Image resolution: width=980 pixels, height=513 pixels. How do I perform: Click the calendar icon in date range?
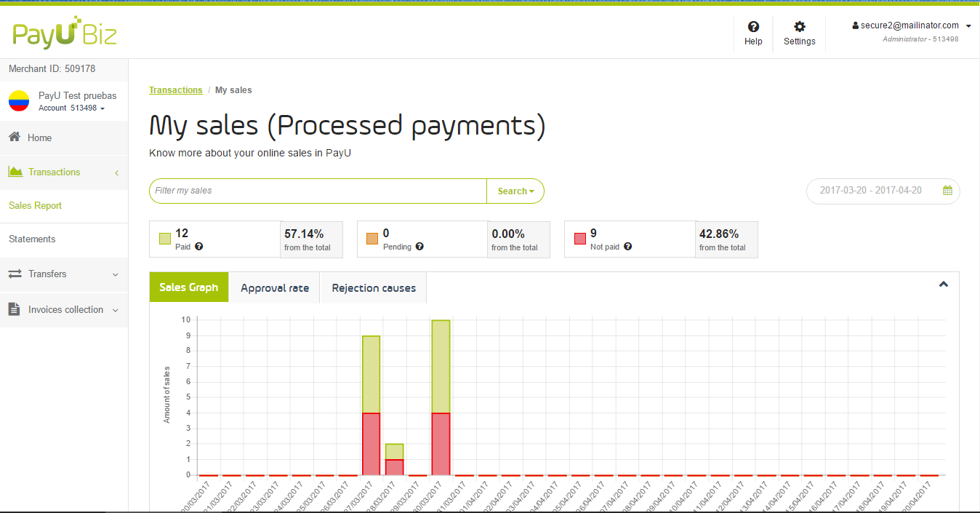[947, 191]
